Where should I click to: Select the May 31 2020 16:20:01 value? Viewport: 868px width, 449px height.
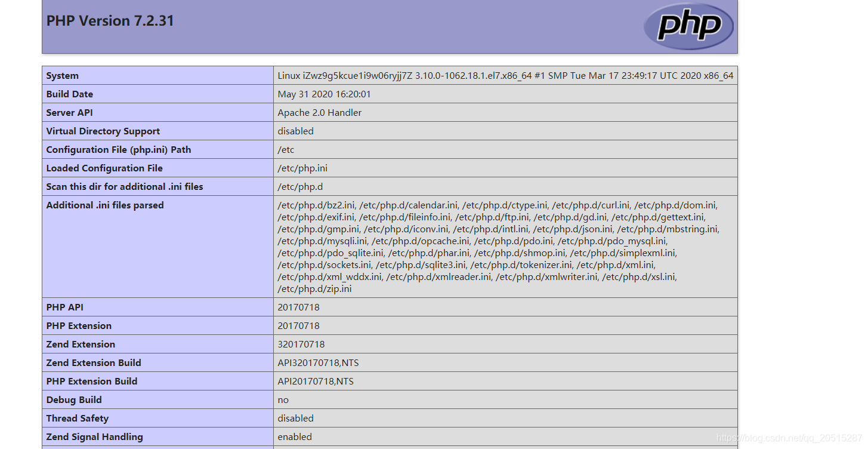[x=325, y=94]
